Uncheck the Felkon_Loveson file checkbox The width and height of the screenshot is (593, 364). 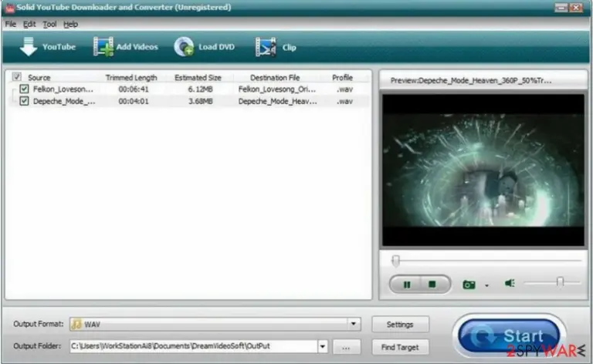(x=24, y=89)
